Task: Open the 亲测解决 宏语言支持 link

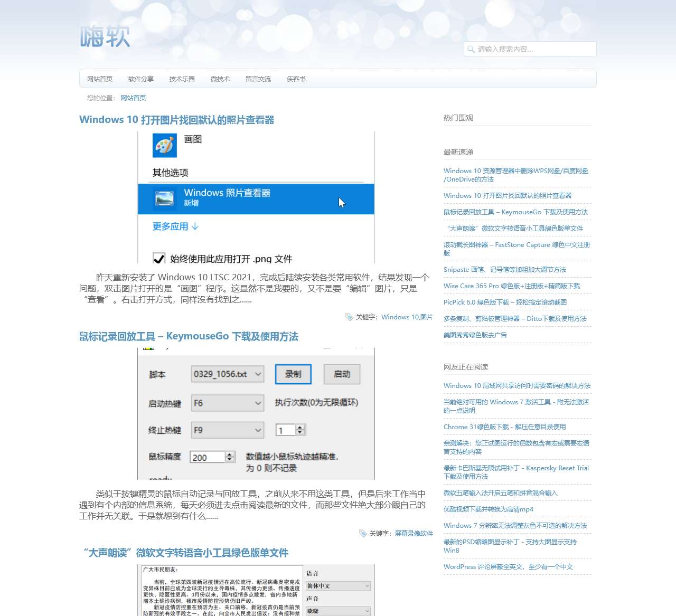Action: click(517, 448)
